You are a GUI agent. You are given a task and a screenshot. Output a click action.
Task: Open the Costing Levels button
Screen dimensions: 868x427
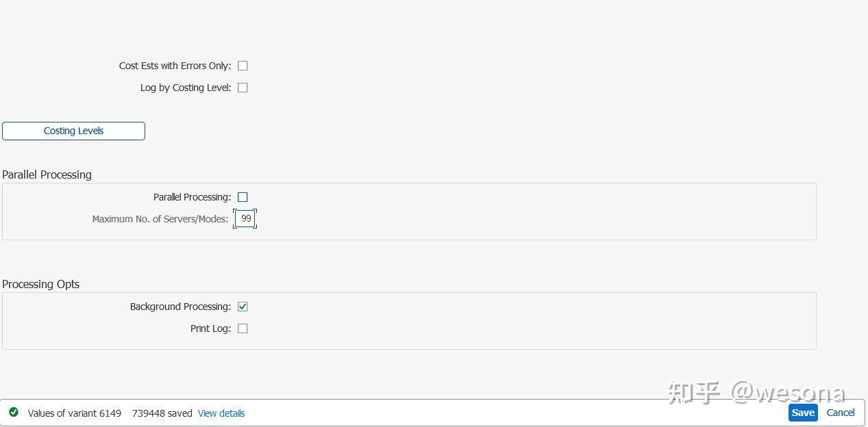click(x=73, y=131)
